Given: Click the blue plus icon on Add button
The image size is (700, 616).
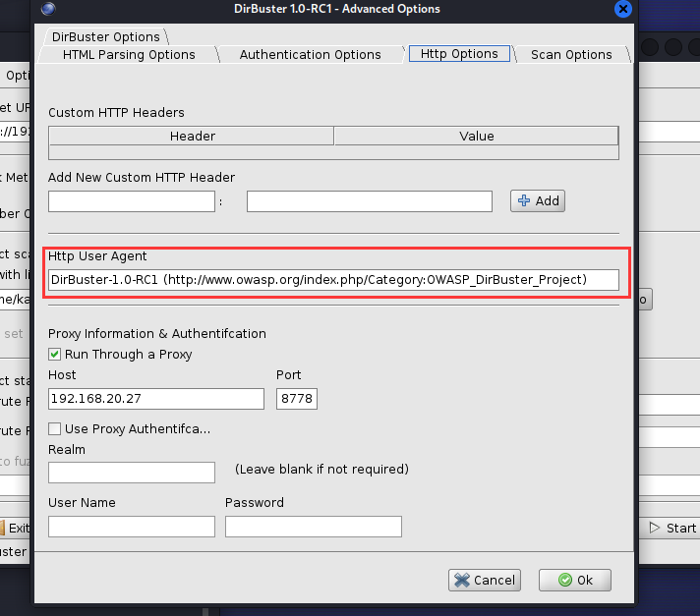Looking at the screenshot, I should pos(524,200).
